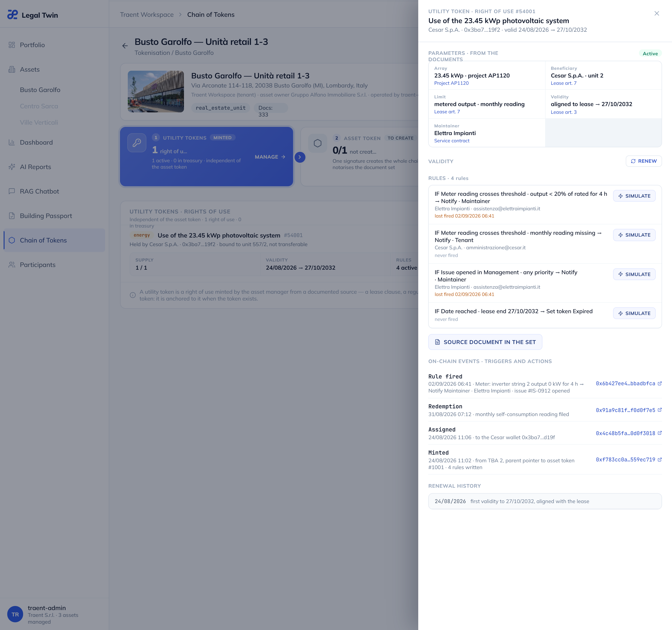
Task: Click external link icon beside Assigned hash
Action: [660, 433]
